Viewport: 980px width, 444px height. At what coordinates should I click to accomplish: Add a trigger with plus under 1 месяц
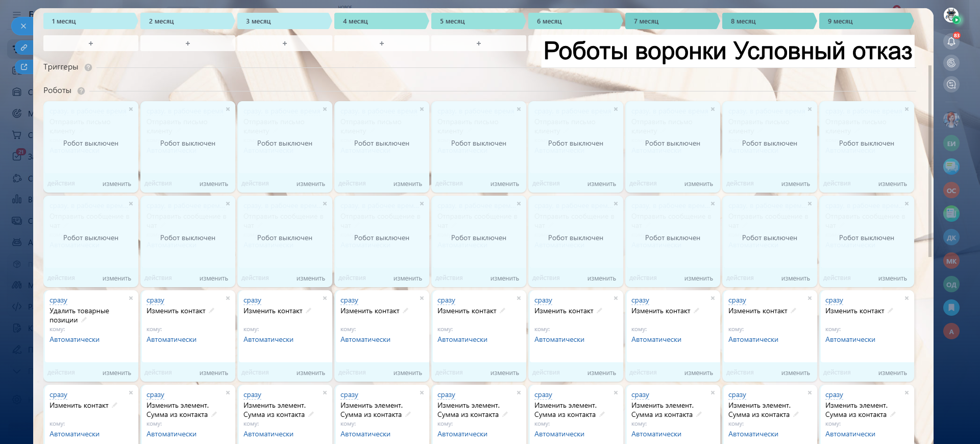91,43
